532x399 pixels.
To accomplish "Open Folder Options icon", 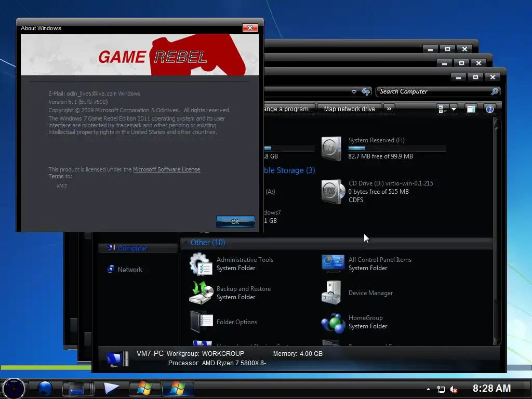I will point(201,322).
